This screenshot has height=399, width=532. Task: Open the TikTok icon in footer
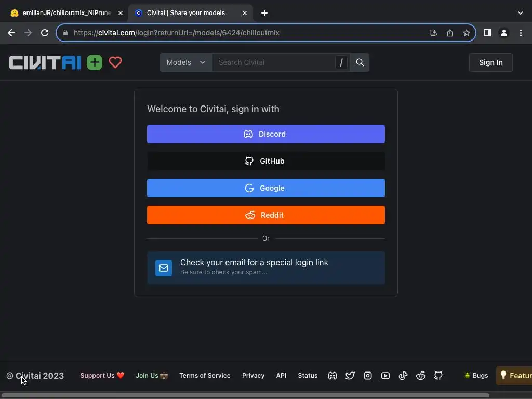403,376
